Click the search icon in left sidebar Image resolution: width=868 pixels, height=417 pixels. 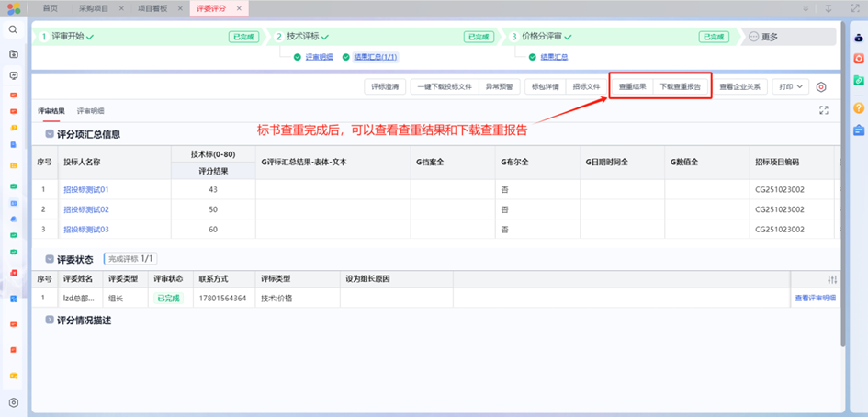coord(13,30)
